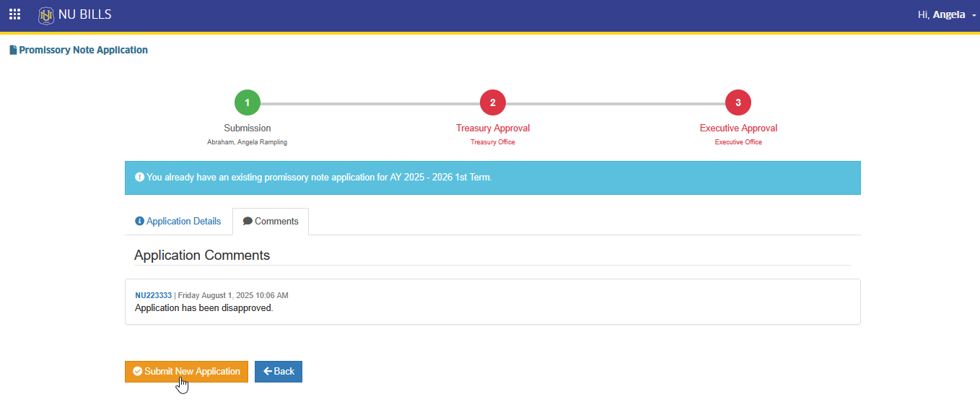Select the Comments tab

[271, 222]
